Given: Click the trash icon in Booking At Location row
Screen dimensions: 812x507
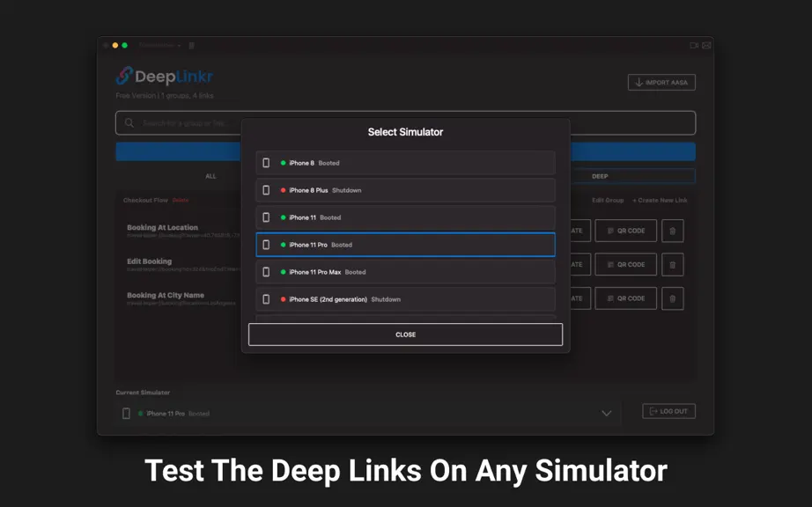Looking at the screenshot, I should [x=672, y=231].
